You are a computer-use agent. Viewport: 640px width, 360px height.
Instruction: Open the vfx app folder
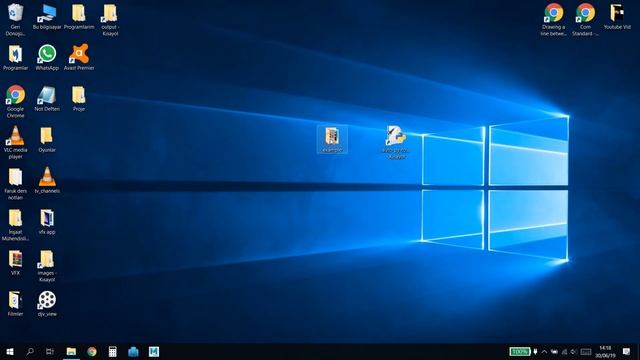(47, 222)
